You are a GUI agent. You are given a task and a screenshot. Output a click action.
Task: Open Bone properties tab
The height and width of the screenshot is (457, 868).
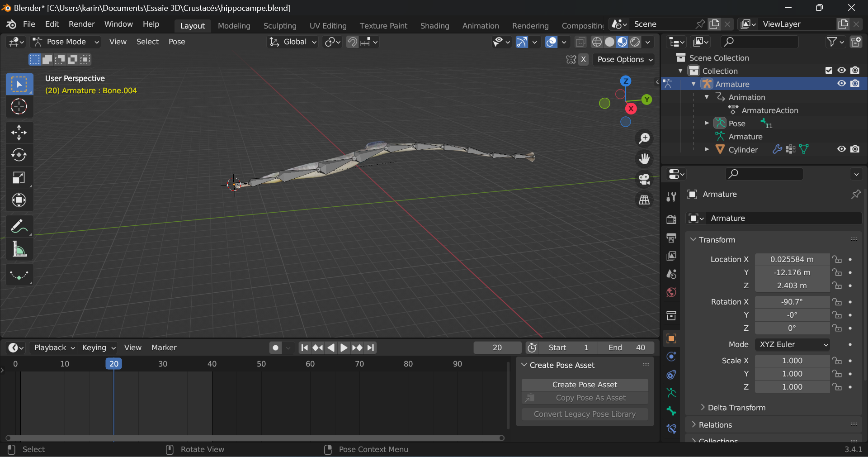click(x=671, y=411)
